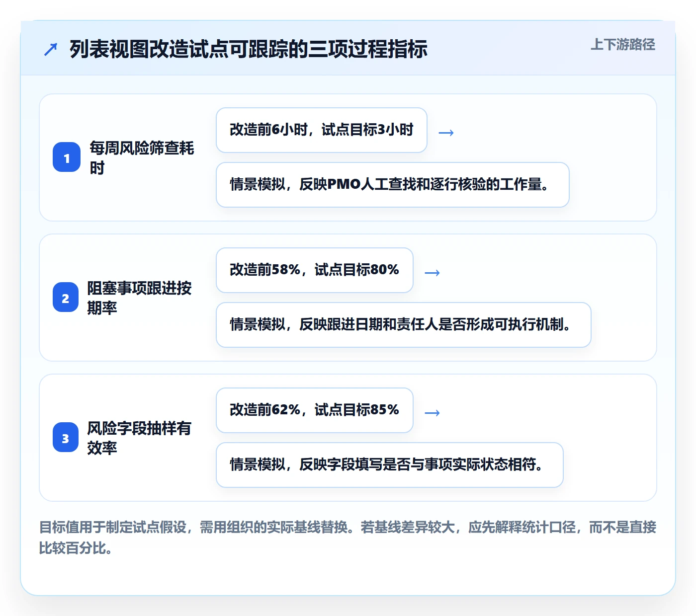Click the footer note starting with 目标值用于制定试点假设
696x616 pixels.
348,538
